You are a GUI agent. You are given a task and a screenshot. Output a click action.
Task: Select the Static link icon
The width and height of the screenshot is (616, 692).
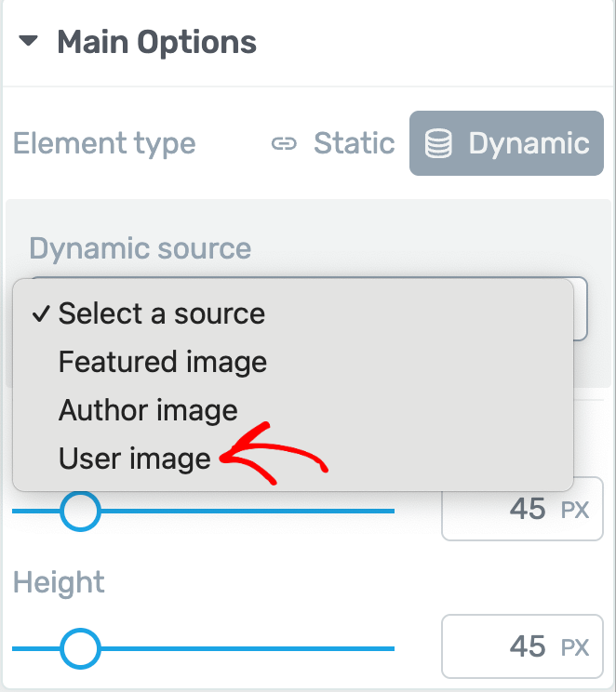coord(284,143)
